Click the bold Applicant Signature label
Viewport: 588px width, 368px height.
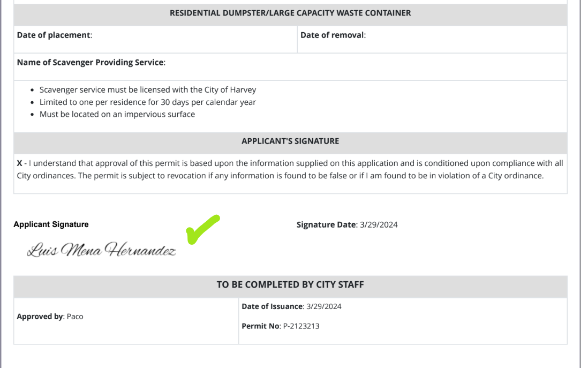(x=51, y=225)
